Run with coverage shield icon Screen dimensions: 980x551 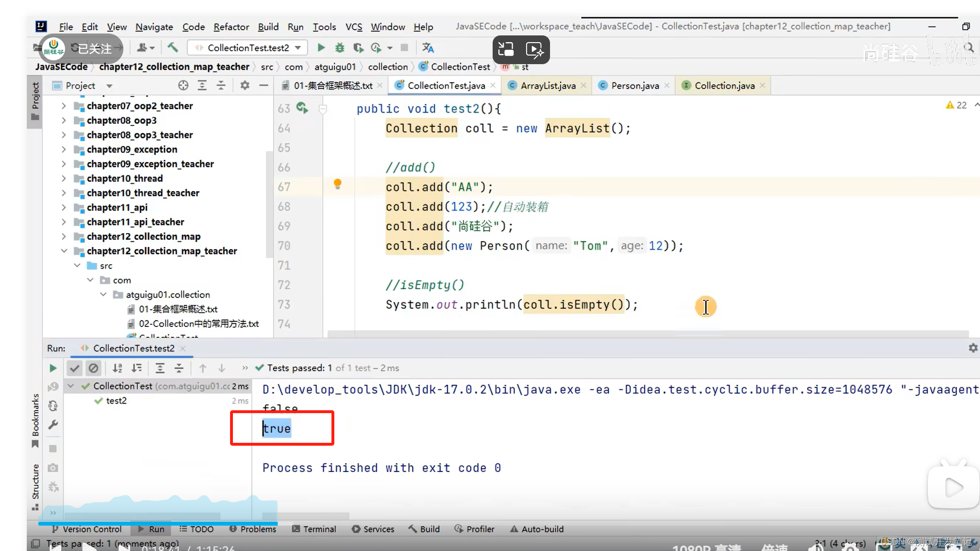coord(358,47)
